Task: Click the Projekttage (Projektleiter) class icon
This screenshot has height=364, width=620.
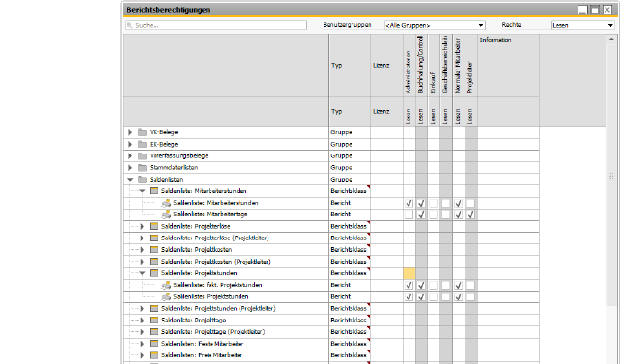Action: tap(154, 332)
